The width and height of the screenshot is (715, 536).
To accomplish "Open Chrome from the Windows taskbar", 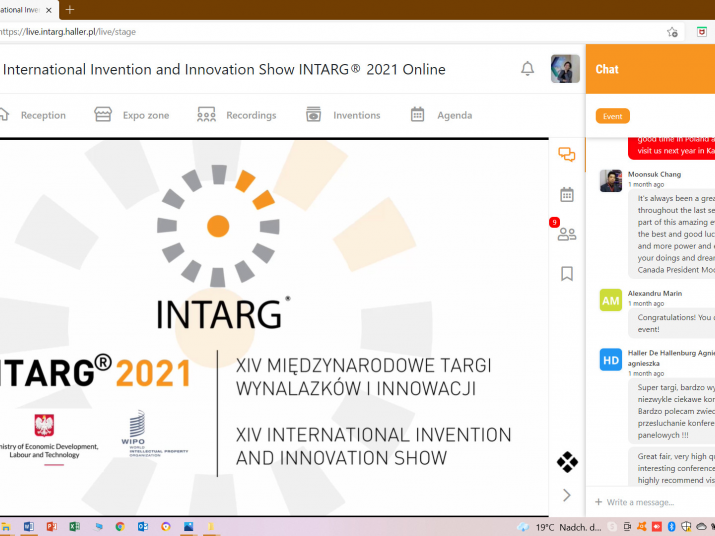I will click(120, 527).
